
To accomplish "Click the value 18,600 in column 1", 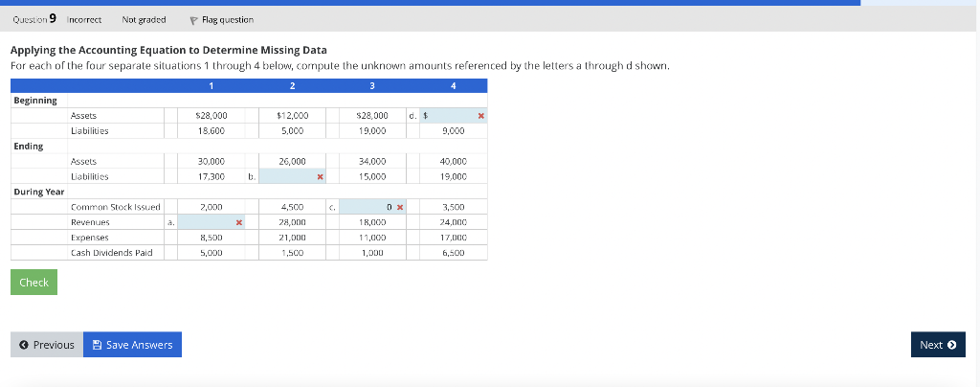I will (x=212, y=130).
